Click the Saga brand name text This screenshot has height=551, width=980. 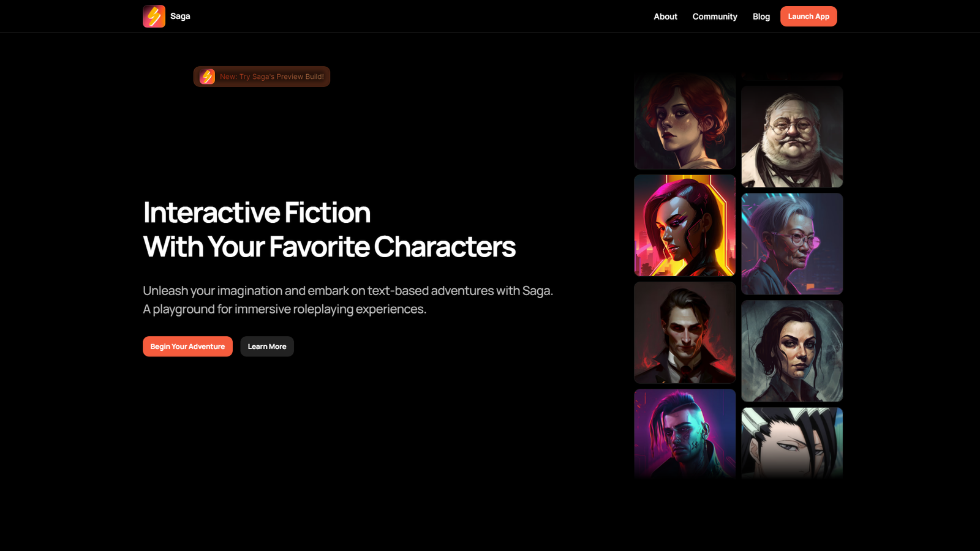click(180, 16)
